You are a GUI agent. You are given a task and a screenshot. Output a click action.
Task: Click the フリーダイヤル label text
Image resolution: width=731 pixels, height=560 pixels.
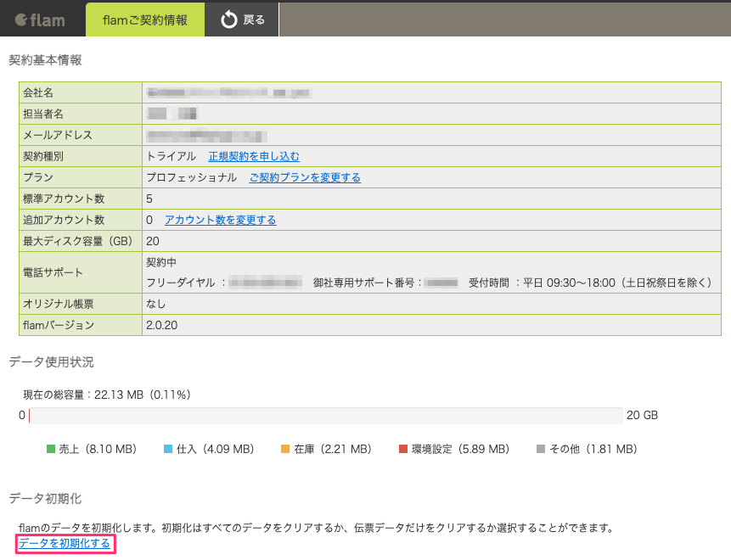coord(181,283)
